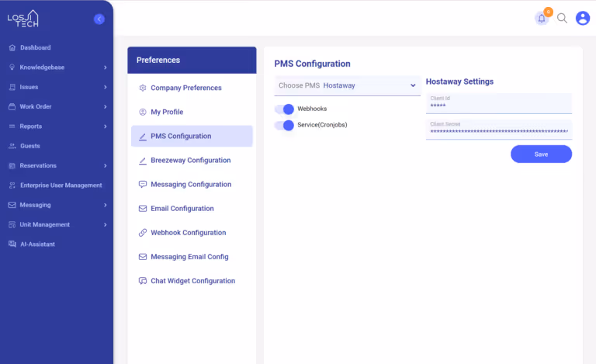Screen dimensions: 596x364
Task: Click the Reservations sidebar icon
Action: coord(12,165)
